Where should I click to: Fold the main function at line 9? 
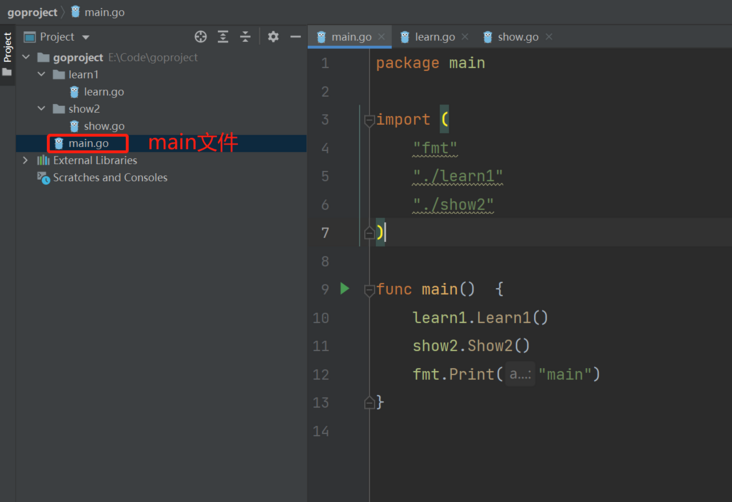click(x=369, y=290)
